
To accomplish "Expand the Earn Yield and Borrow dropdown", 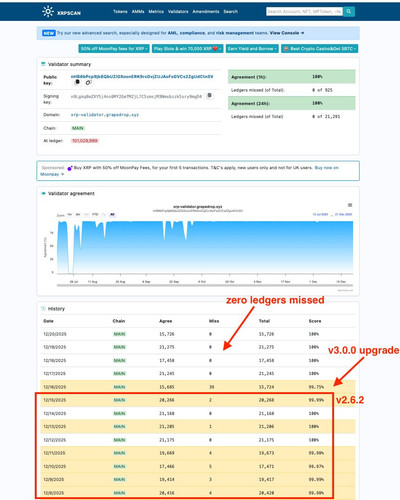I will tap(252, 49).
